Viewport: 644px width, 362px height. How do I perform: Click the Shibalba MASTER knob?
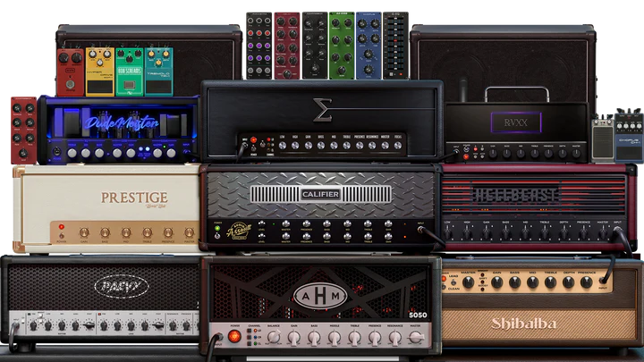click(x=468, y=282)
